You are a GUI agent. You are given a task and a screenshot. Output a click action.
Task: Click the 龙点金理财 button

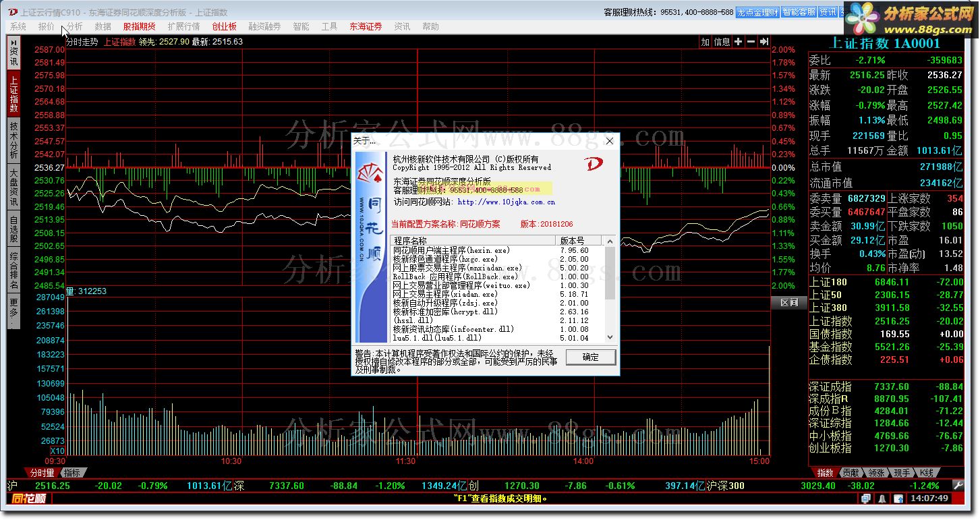point(757,12)
